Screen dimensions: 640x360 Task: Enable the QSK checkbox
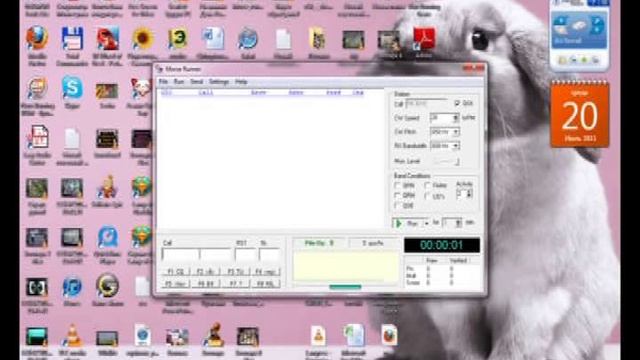(457, 103)
